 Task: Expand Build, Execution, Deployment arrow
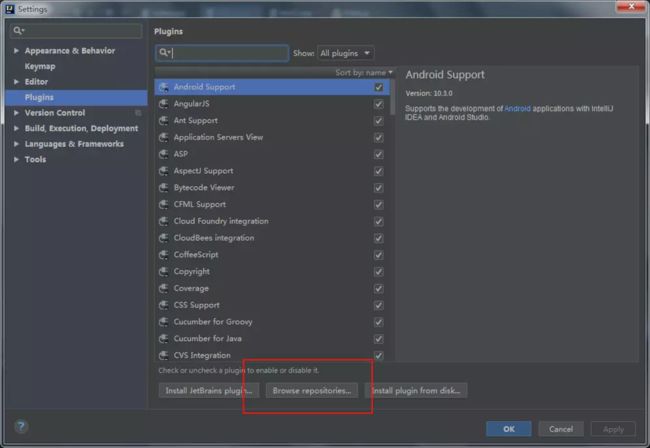pos(16,128)
